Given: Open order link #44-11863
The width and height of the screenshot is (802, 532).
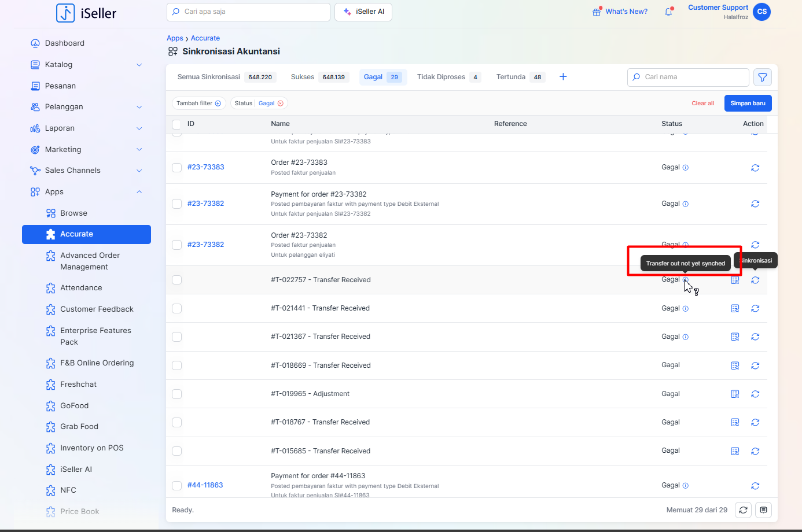Looking at the screenshot, I should coord(205,485).
